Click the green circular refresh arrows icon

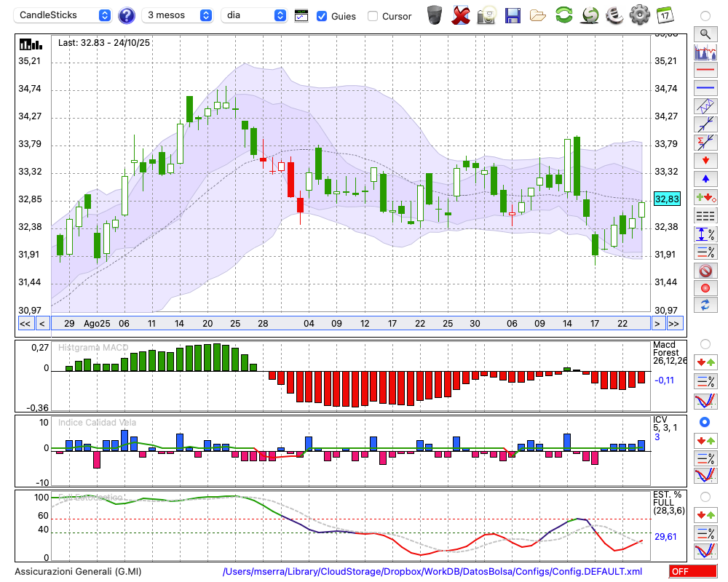[x=563, y=15]
